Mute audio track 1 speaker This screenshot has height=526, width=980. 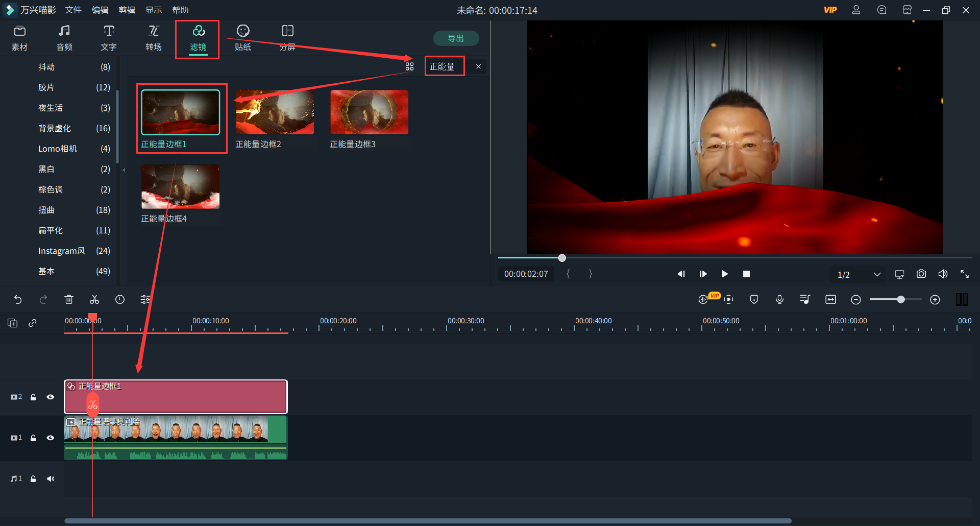50,479
